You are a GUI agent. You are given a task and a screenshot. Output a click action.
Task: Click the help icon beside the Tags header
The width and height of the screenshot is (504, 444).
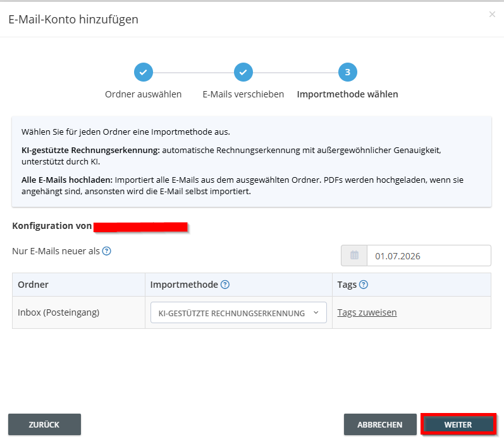tap(364, 285)
